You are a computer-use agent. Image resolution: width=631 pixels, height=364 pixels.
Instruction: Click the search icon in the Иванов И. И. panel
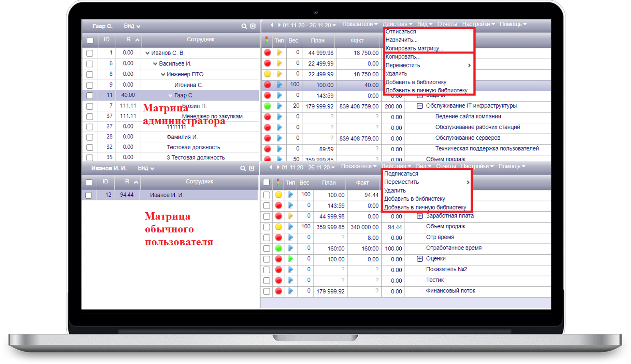coord(243,168)
